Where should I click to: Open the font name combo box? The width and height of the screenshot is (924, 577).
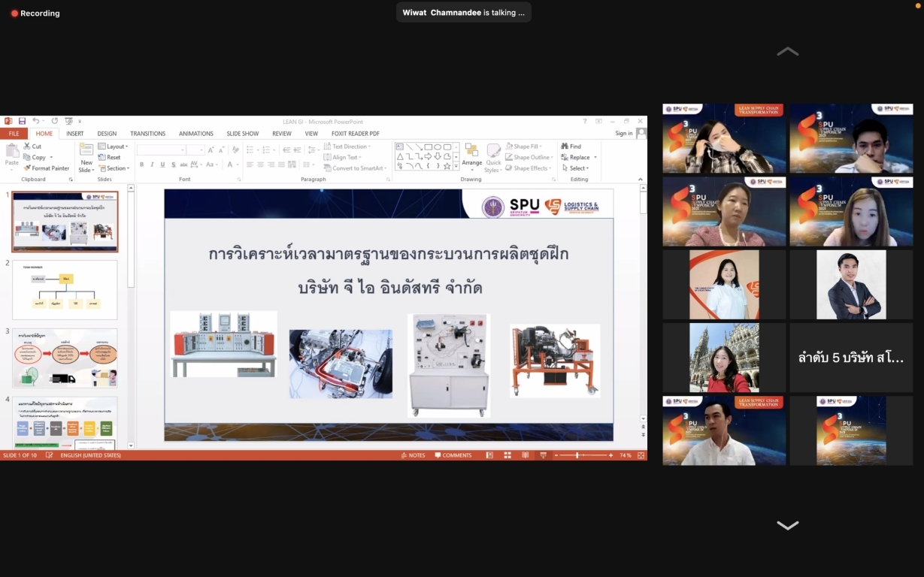161,150
